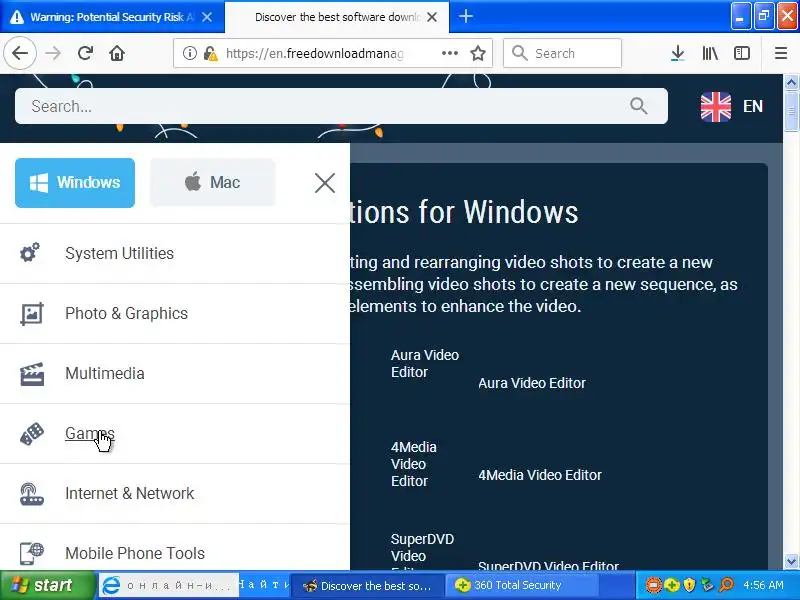Viewport: 800px width, 600px height.
Task: Select the Discover the best software tab
Action: (x=337, y=17)
